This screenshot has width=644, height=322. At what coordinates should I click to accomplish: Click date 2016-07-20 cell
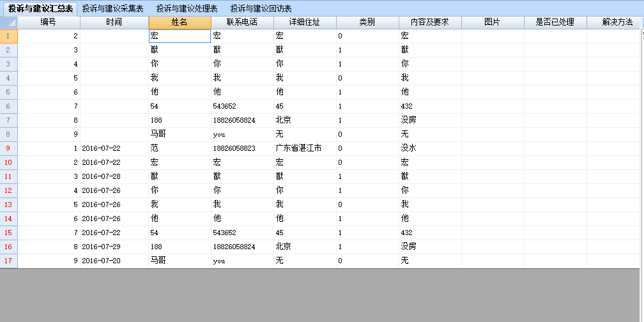click(114, 261)
